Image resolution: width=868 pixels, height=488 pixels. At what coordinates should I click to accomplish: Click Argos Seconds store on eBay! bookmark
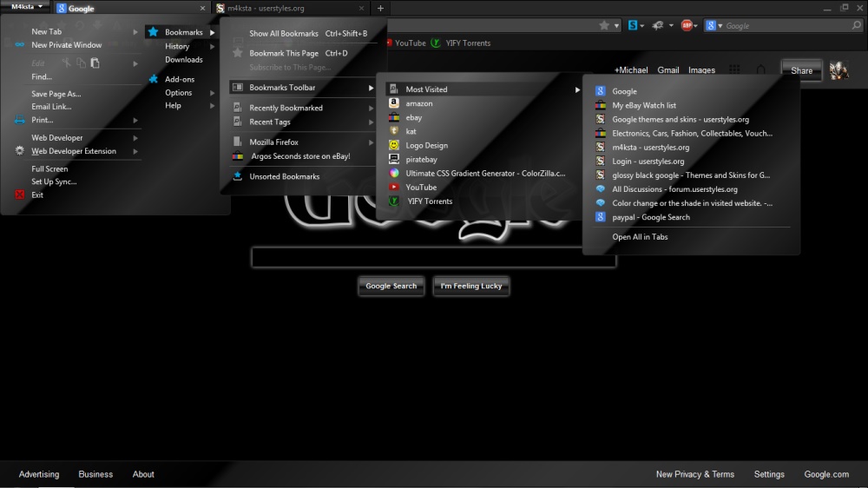click(x=300, y=156)
